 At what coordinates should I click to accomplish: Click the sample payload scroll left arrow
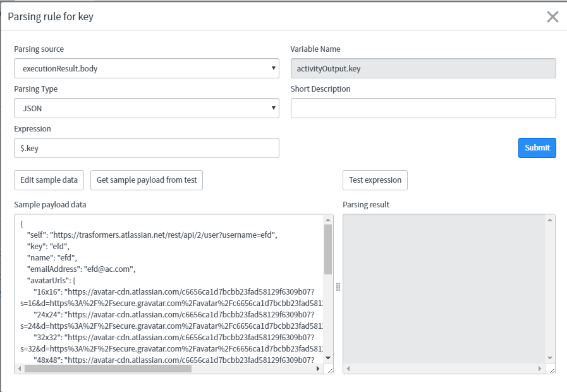tap(20, 369)
